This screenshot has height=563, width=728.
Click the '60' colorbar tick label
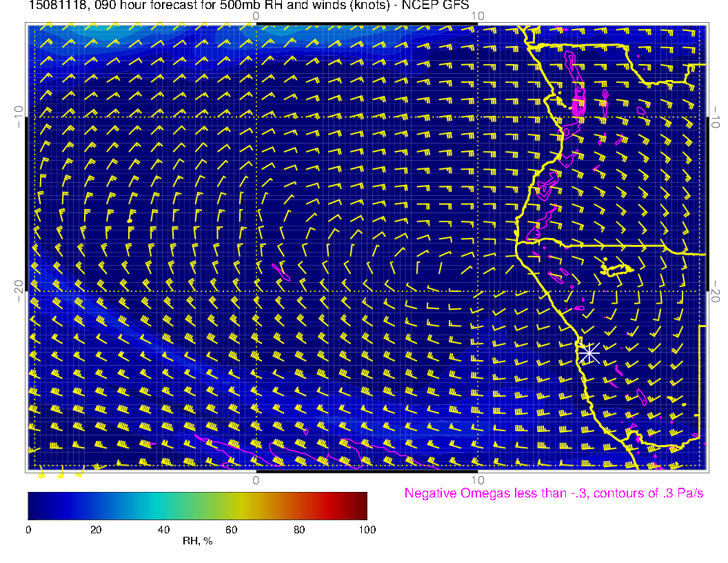coord(231,530)
